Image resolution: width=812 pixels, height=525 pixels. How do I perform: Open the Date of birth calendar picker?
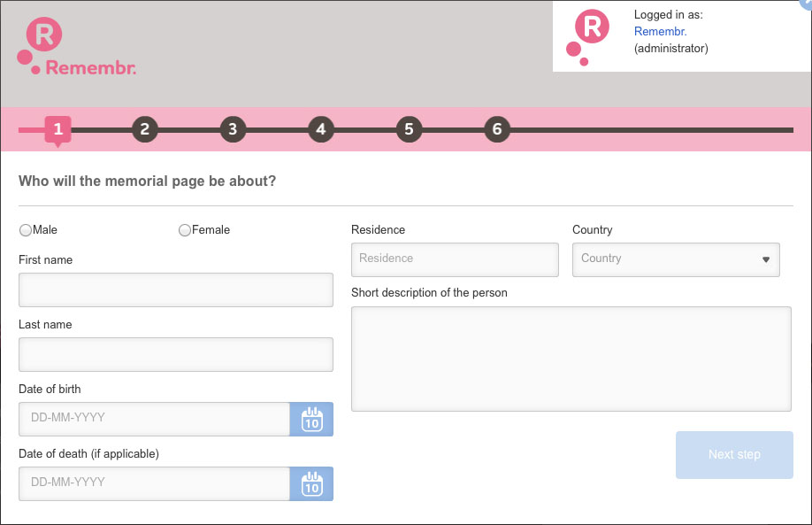tap(311, 420)
